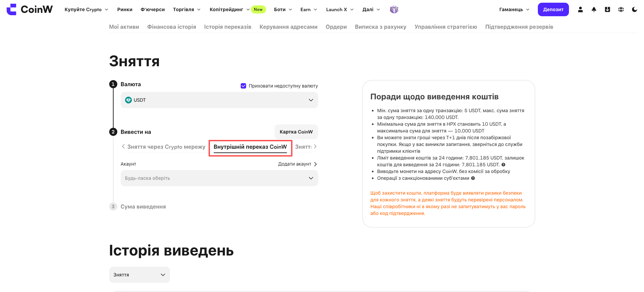644x292 pixels.
Task: Click the 'Додати акаунт' link
Action: coord(297,164)
